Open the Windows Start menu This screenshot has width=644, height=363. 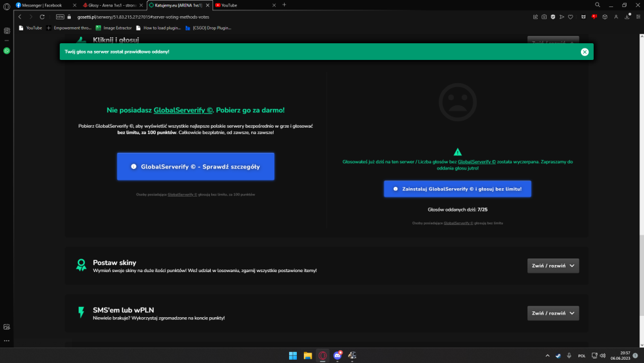293,356
